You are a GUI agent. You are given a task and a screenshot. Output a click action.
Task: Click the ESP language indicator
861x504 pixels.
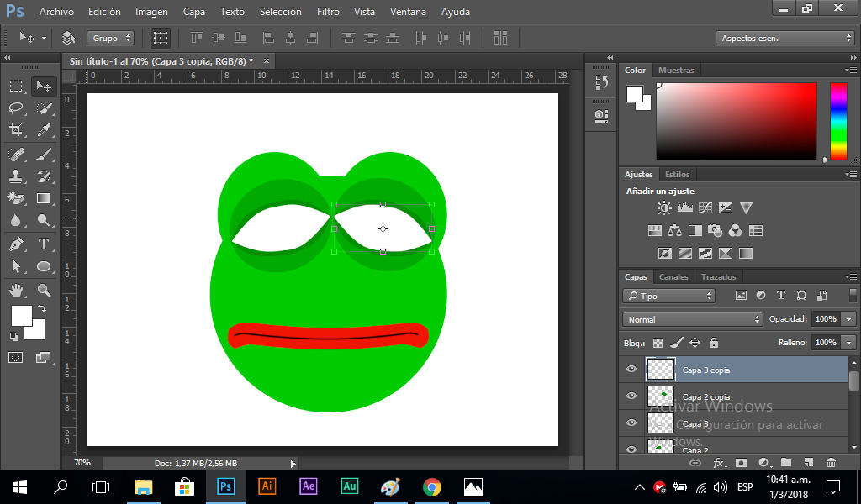click(x=745, y=487)
